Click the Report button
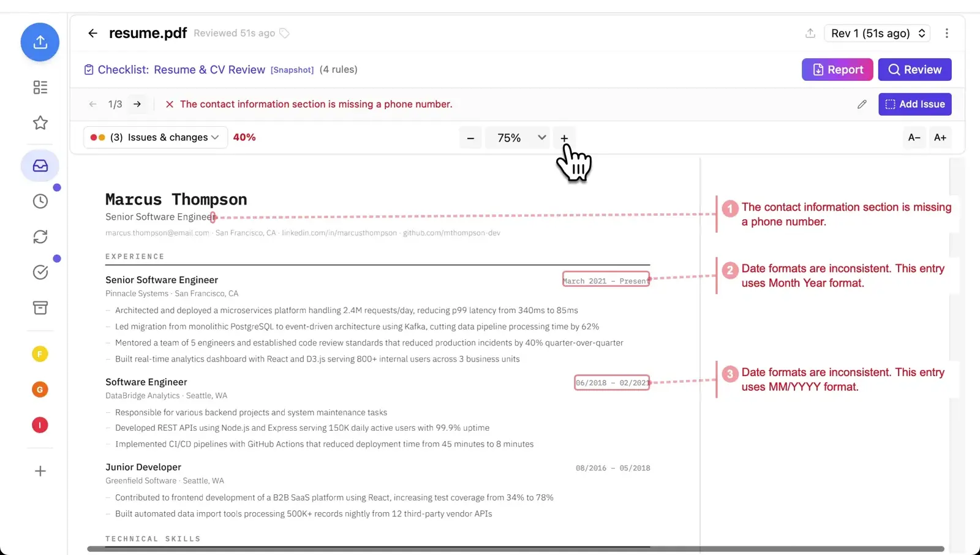 837,69
